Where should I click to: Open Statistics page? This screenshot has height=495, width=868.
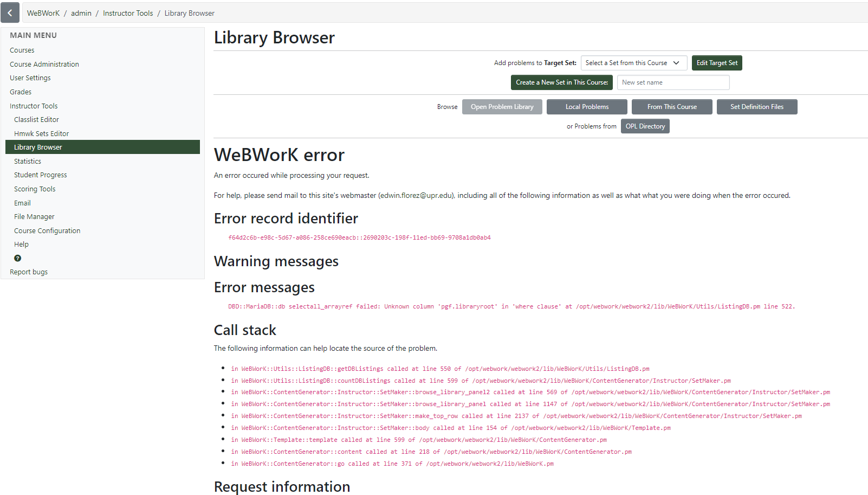pyautogui.click(x=28, y=161)
